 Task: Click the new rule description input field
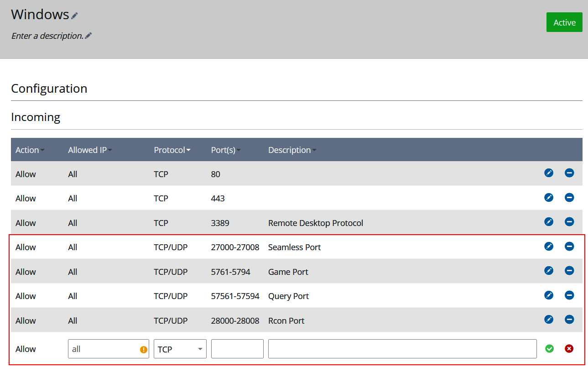(401, 348)
